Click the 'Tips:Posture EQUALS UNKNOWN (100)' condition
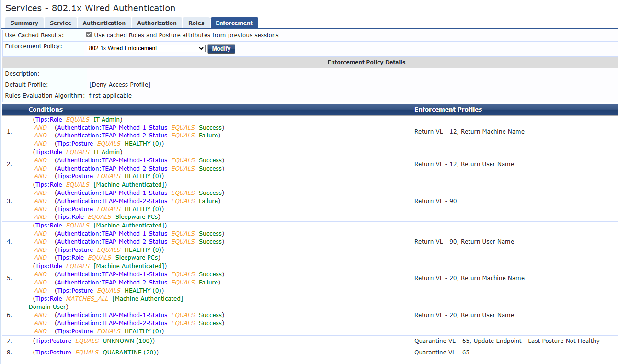This screenshot has height=364, width=618. pos(94,341)
